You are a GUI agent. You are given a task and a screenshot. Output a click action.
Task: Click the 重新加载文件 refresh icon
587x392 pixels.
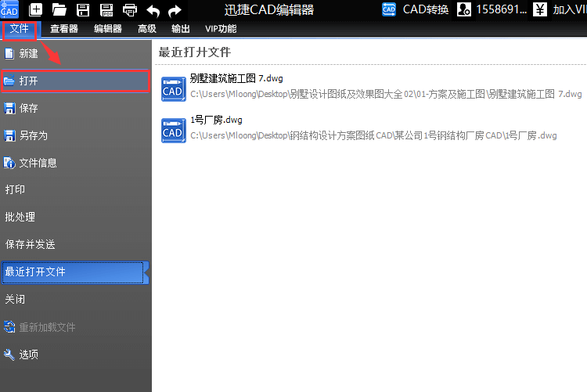9,327
